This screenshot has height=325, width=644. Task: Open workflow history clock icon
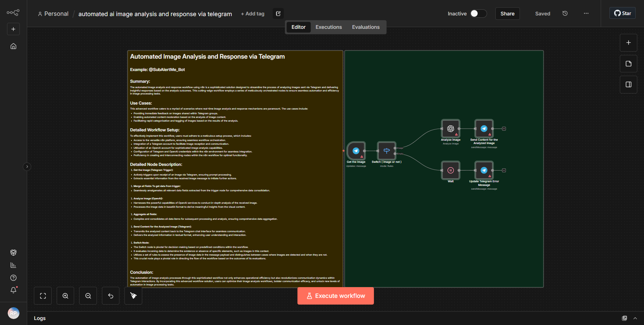[565, 13]
